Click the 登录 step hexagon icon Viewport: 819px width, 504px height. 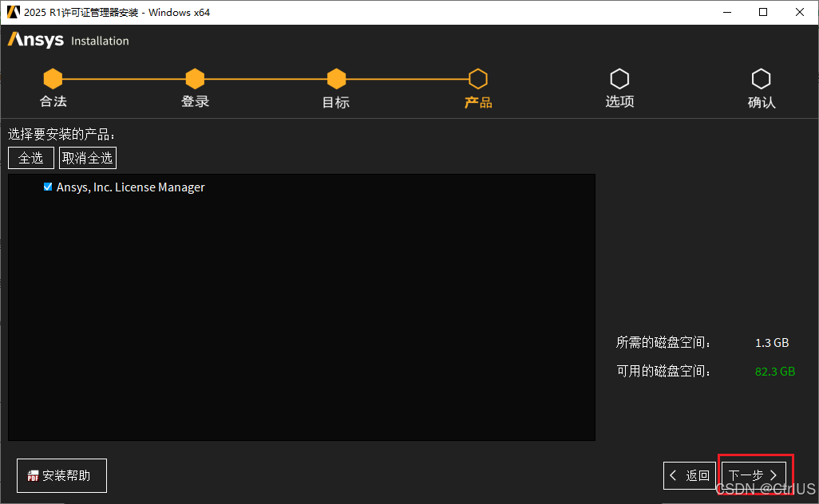pos(195,79)
